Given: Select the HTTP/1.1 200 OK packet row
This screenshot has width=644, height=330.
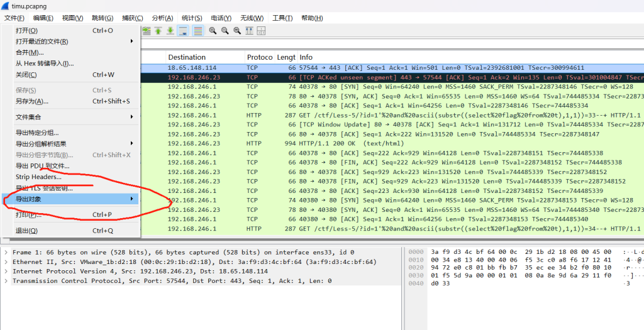Looking at the screenshot, I should pos(377,143).
